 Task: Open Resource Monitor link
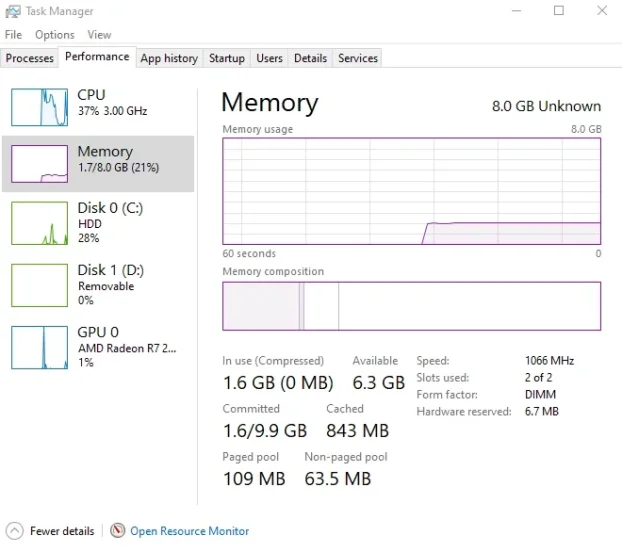pos(189,531)
